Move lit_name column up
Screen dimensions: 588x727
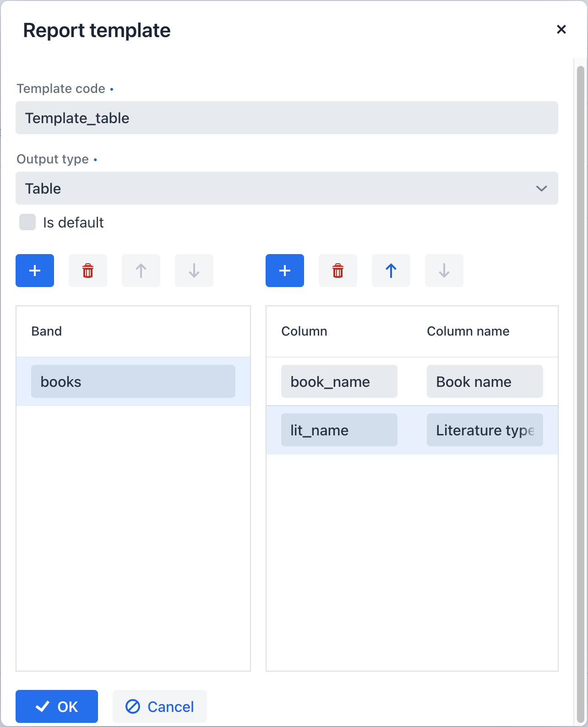391,271
